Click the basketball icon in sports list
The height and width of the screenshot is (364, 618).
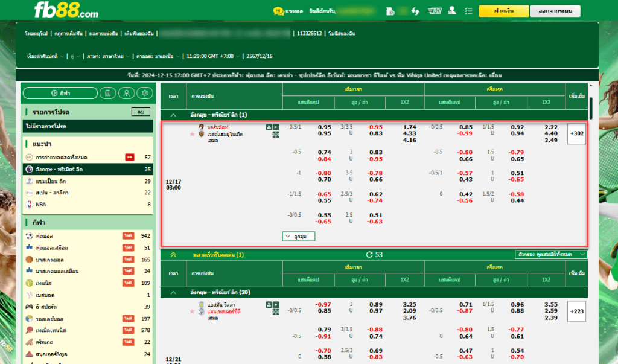(29, 260)
